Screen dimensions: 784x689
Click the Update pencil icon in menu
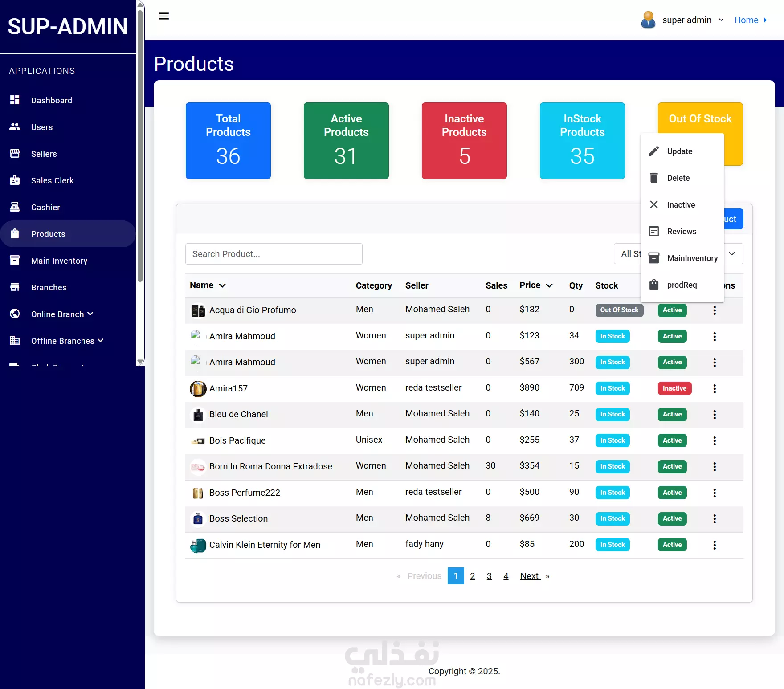pyautogui.click(x=654, y=151)
